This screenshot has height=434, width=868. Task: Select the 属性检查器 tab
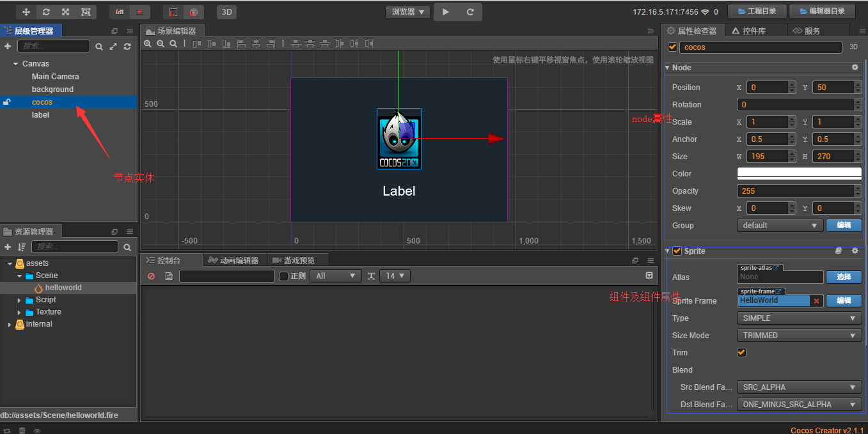693,31
